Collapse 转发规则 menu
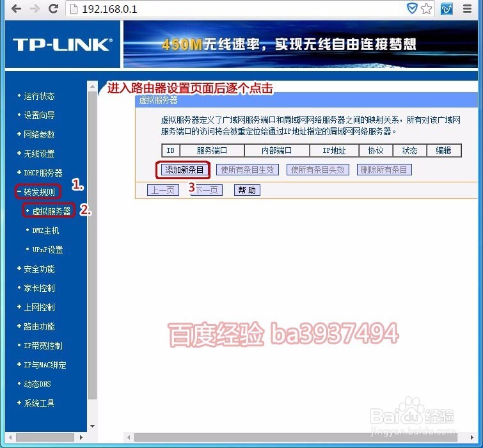 click(39, 192)
